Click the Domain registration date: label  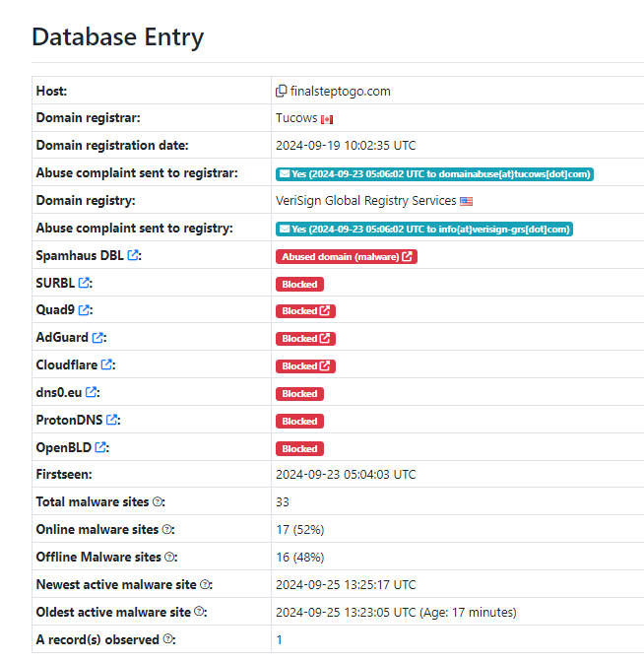coord(112,145)
